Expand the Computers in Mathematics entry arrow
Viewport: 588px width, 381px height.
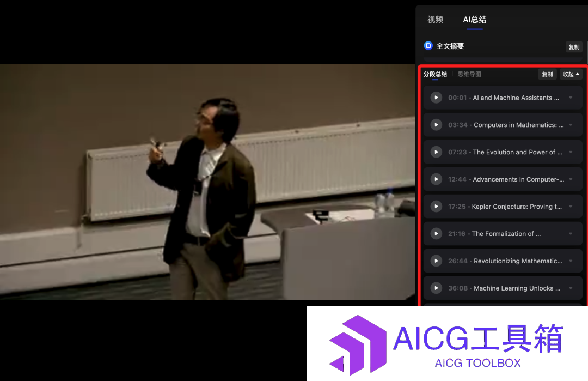pos(571,125)
